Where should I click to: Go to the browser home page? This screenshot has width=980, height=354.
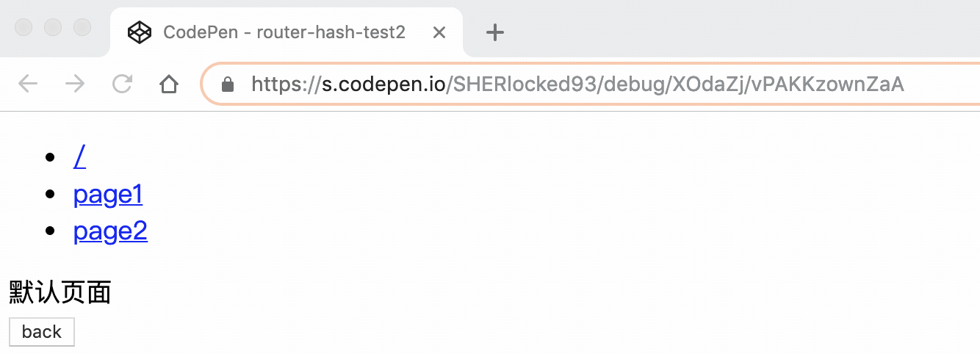[x=169, y=84]
